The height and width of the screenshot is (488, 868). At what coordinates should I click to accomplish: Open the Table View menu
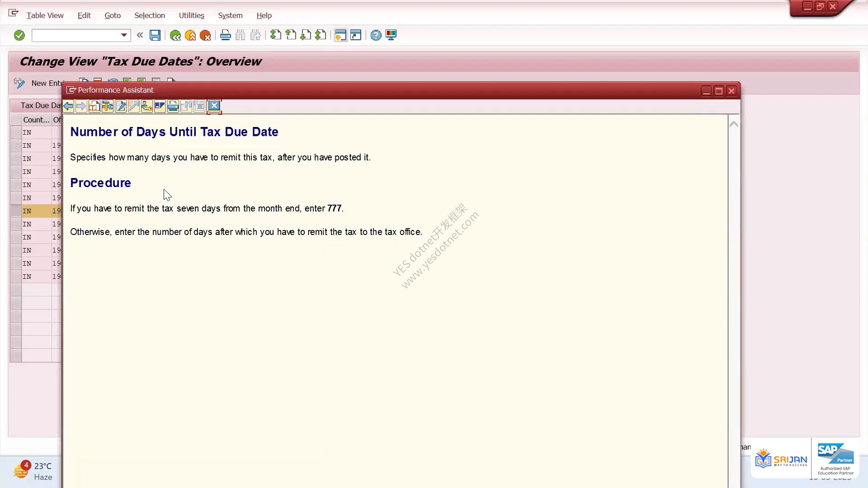[45, 15]
